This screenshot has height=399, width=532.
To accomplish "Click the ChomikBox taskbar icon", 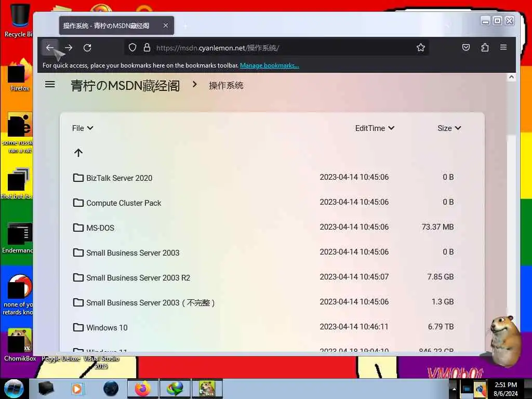I will [x=207, y=389].
